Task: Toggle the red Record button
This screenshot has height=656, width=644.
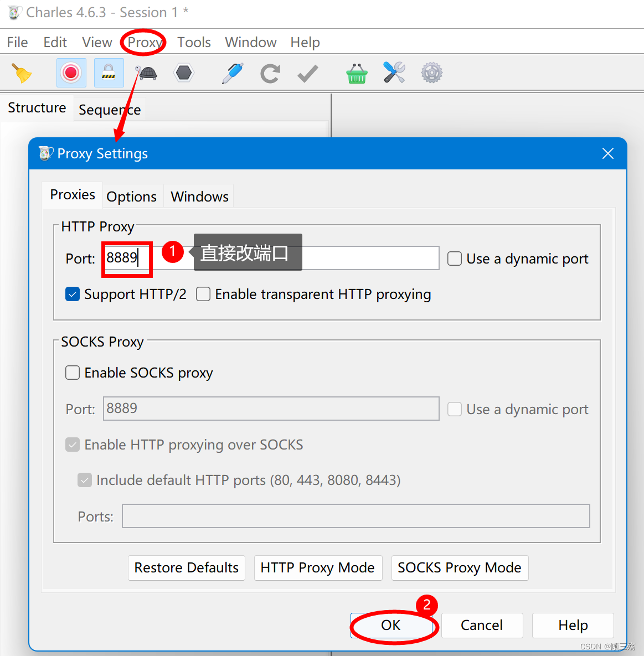Action: 71,73
